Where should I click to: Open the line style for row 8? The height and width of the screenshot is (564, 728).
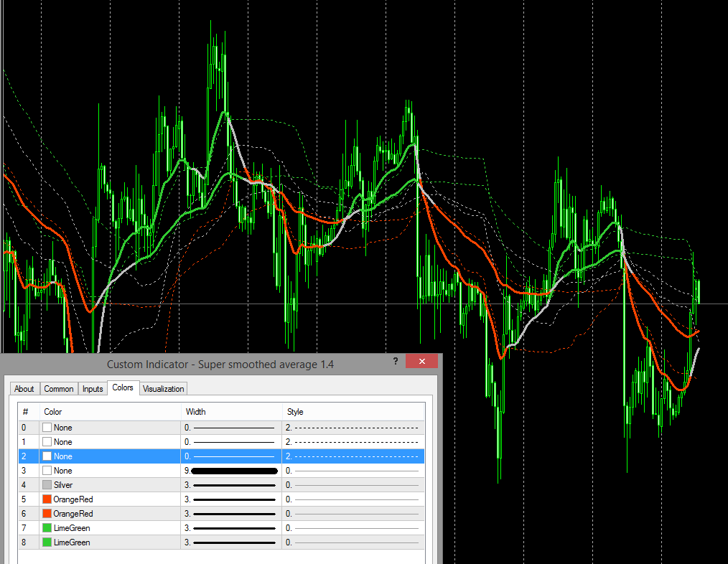pos(352,542)
